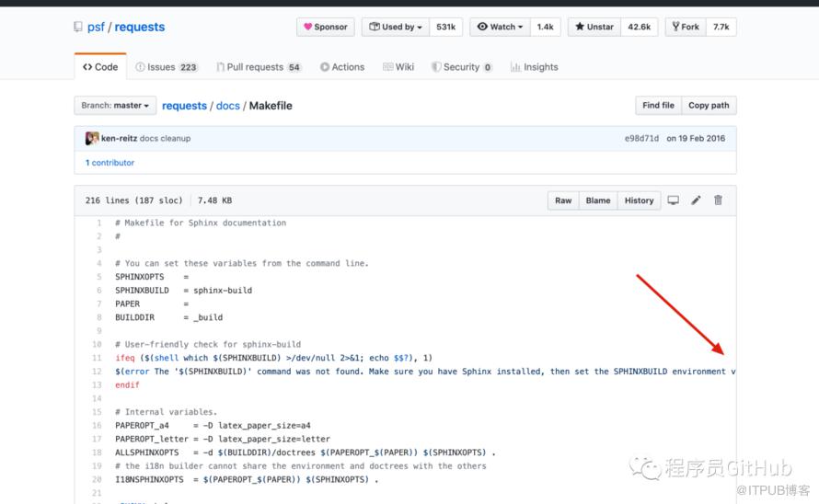
Task: Open the file History
Action: point(639,200)
